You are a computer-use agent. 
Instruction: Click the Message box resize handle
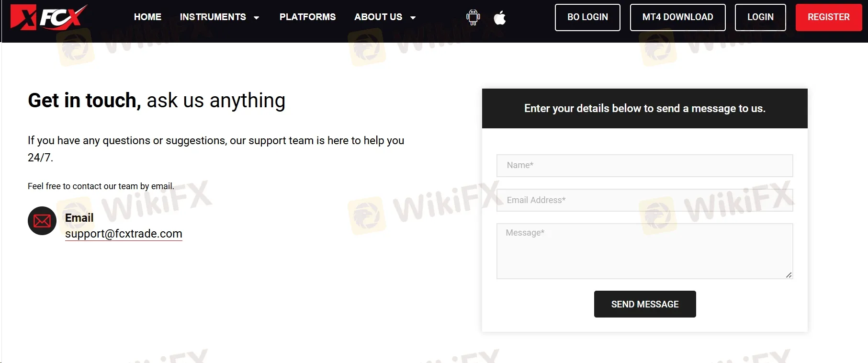tap(789, 275)
